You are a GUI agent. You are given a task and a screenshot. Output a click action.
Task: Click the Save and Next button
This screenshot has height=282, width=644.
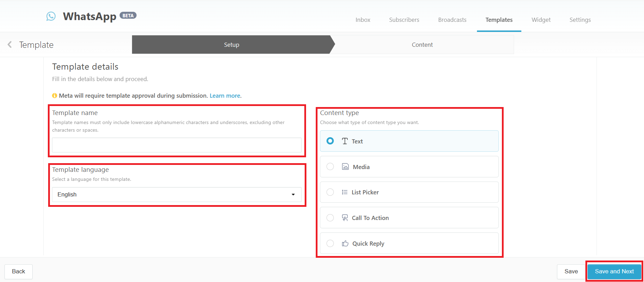[615, 272]
